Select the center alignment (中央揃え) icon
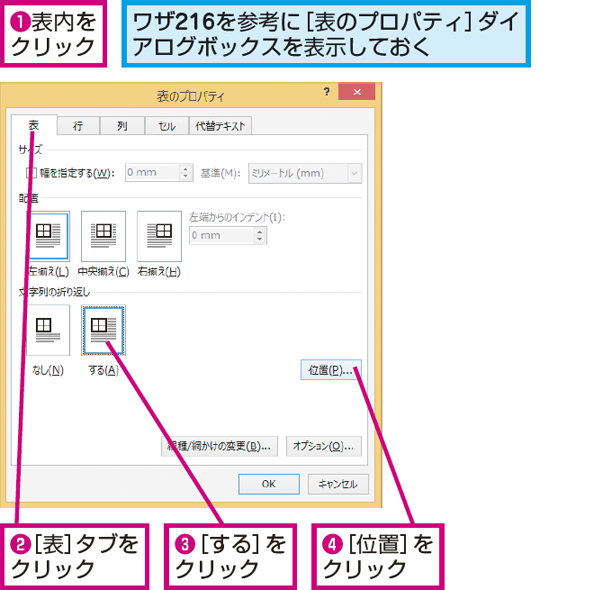 [103, 236]
